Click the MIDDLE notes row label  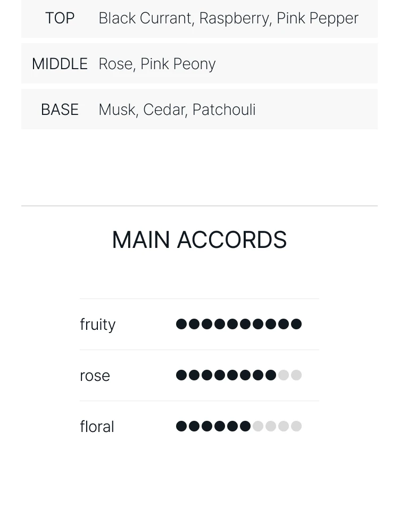(x=60, y=64)
